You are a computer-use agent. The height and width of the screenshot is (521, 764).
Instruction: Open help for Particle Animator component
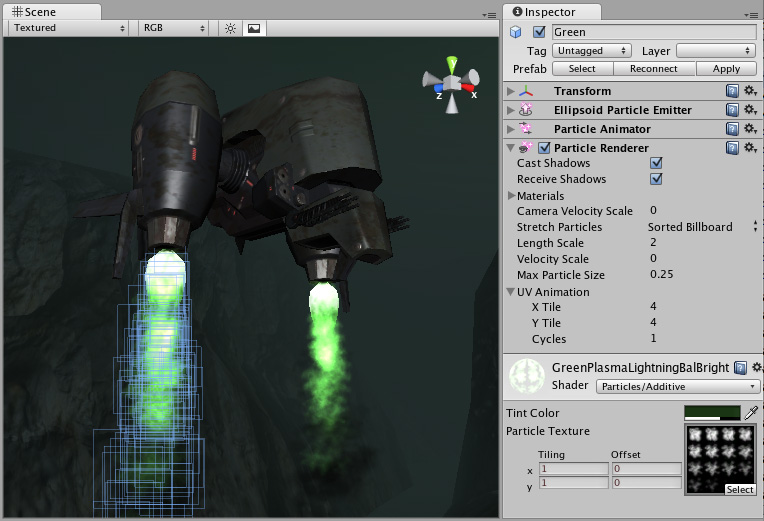tap(732, 129)
